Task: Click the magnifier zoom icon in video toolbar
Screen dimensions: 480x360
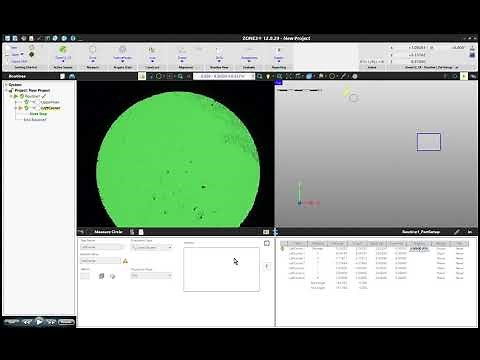Action: [x=180, y=76]
